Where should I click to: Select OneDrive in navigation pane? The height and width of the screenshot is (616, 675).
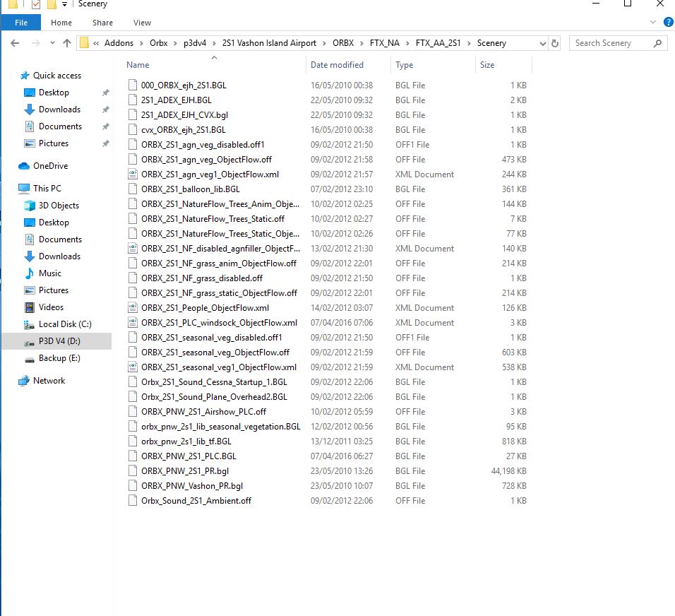pos(50,166)
